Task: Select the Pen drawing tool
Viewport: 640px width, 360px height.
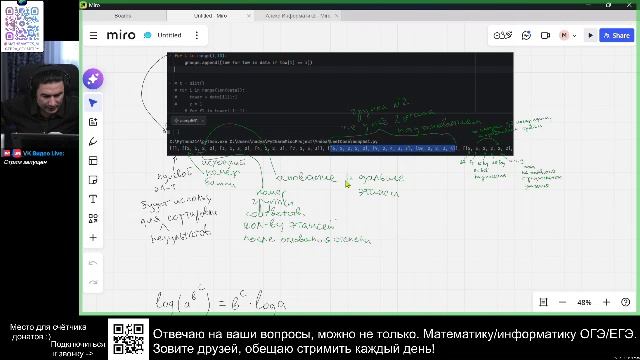Action: [x=93, y=141]
